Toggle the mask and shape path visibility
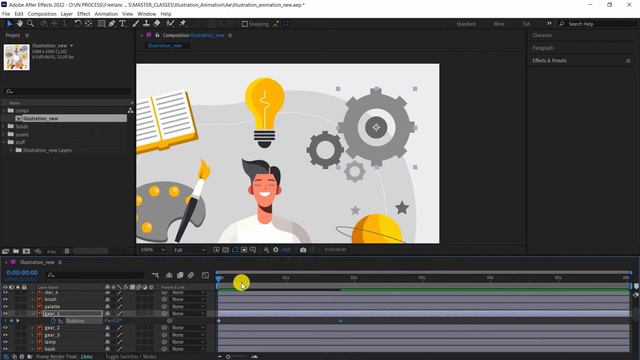This screenshot has width=640, height=360. tap(235, 250)
